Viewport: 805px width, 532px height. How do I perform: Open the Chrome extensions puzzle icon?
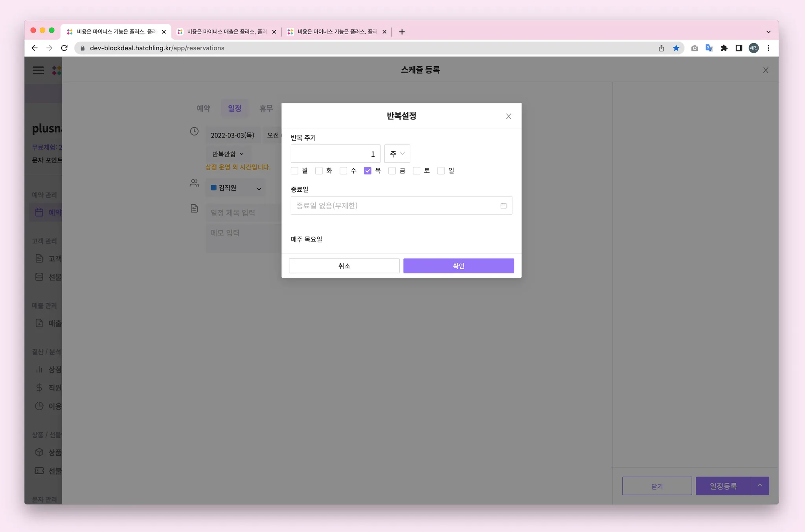[724, 48]
